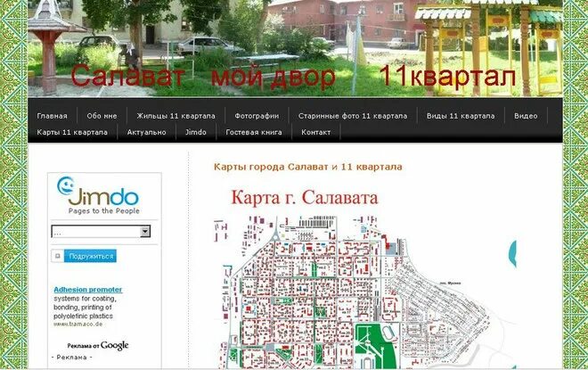The width and height of the screenshot is (588, 370).
Task: Click the blue circular widget at right edge
Action: click(x=512, y=254)
